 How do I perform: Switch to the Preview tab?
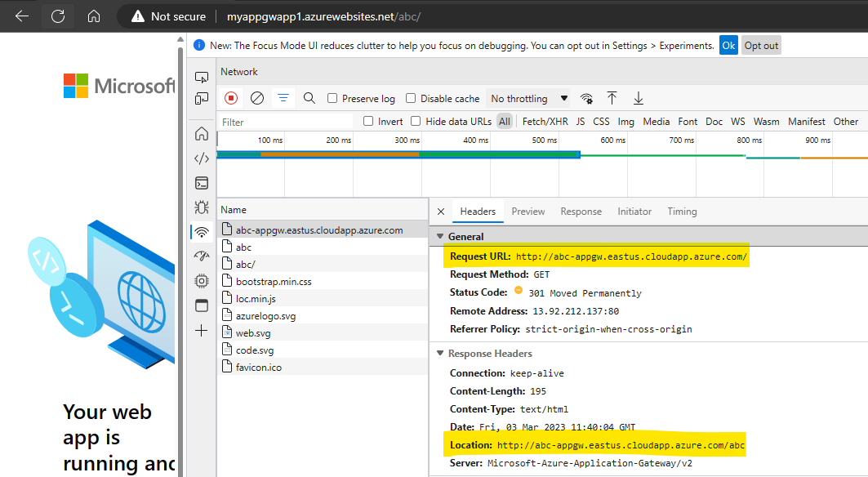[528, 211]
